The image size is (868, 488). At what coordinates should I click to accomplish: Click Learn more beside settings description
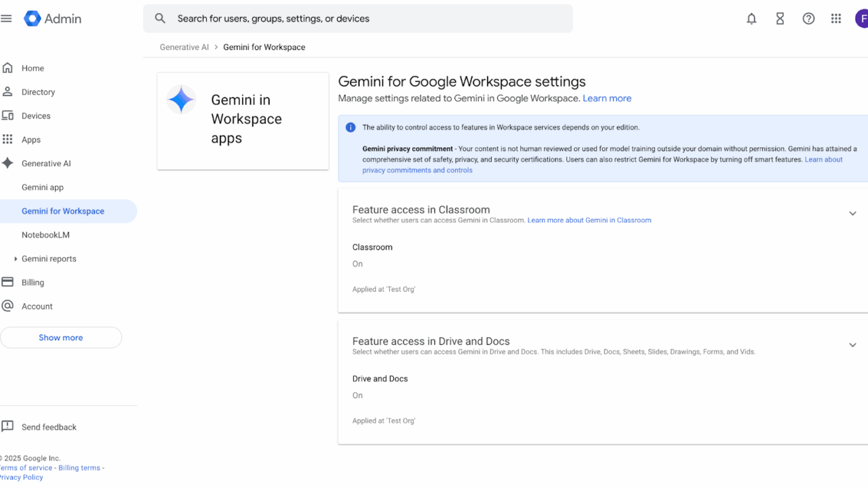pyautogui.click(x=607, y=98)
